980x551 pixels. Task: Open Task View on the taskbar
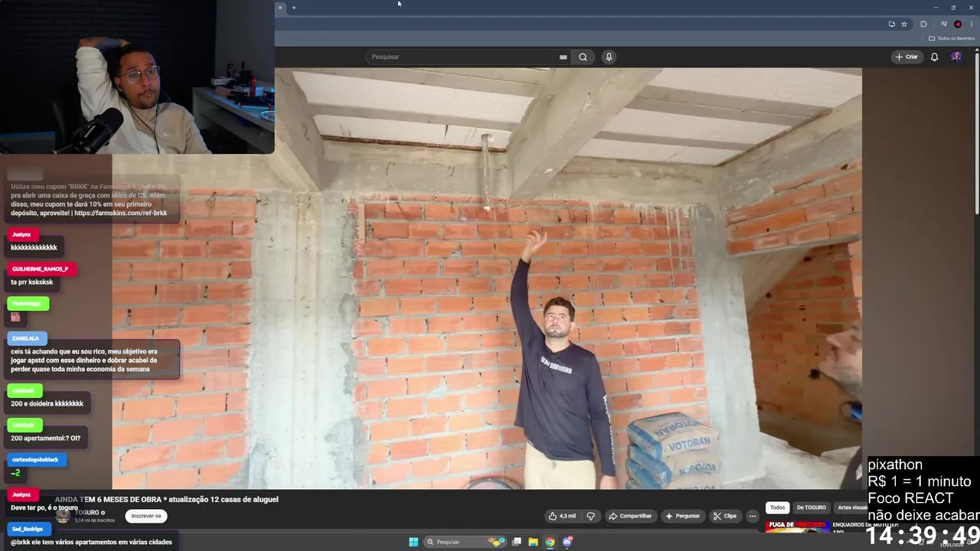point(517,542)
